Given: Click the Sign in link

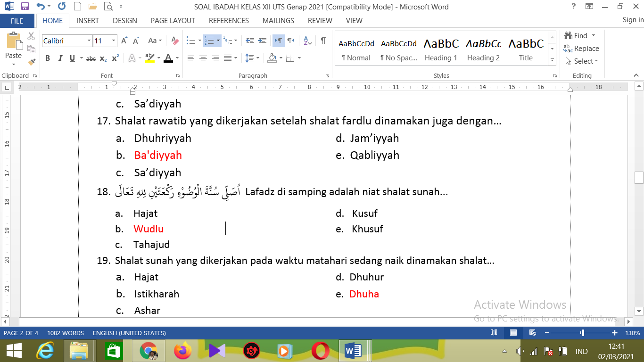Looking at the screenshot, I should (x=633, y=20).
